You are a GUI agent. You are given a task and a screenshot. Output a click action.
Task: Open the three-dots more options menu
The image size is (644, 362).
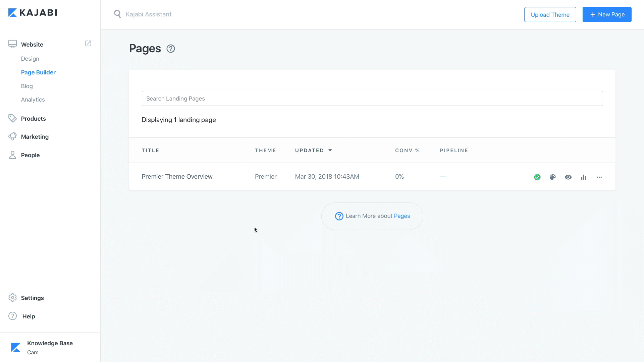[x=599, y=177]
